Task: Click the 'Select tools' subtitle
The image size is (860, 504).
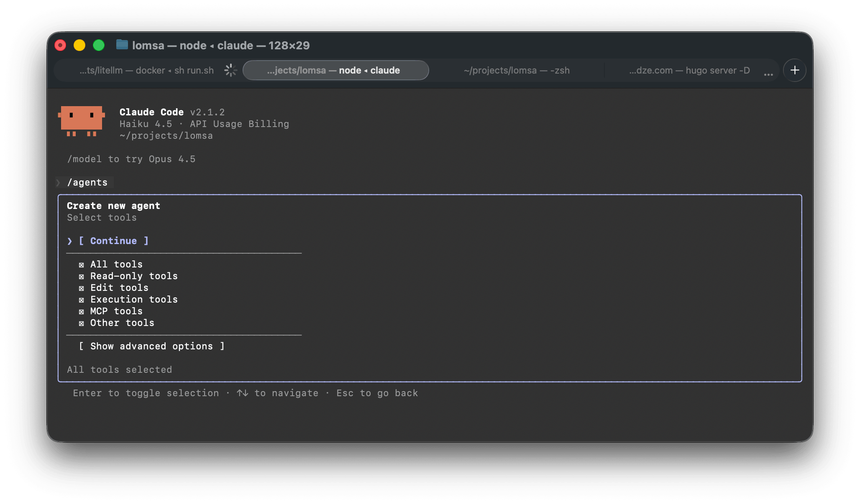Action: [x=102, y=218]
